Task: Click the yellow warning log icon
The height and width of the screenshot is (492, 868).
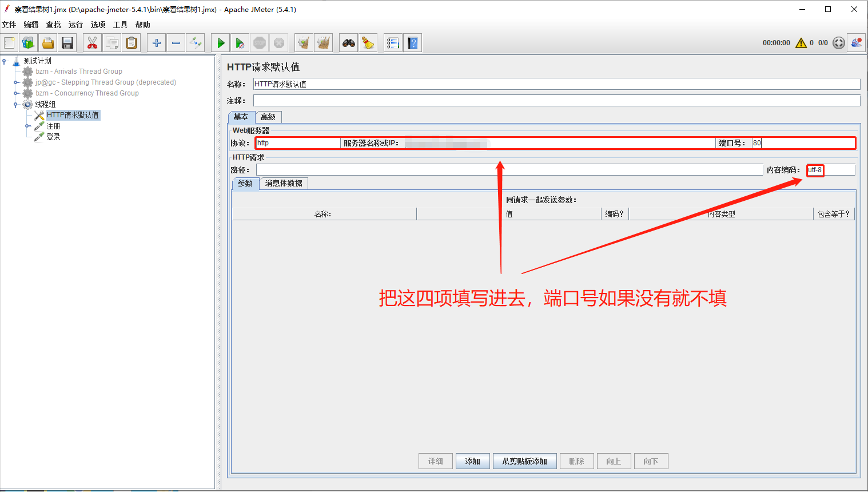Action: pyautogui.click(x=801, y=43)
